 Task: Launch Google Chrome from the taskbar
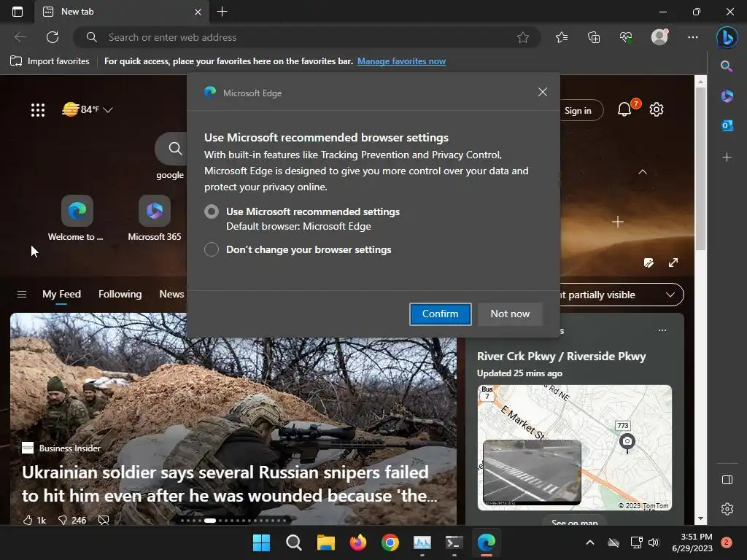(390, 542)
